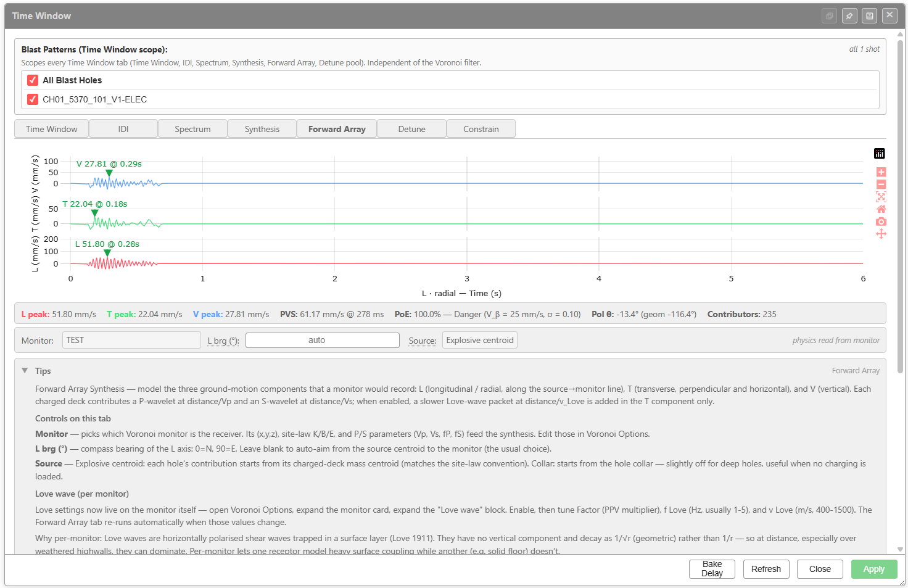Viewport: 908px width, 588px height.
Task: Click the greyed-out duplicate window icon in the title bar
Action: click(830, 16)
